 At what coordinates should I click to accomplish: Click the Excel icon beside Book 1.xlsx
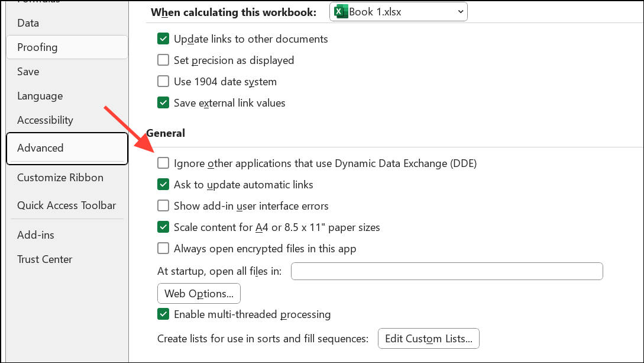click(340, 12)
